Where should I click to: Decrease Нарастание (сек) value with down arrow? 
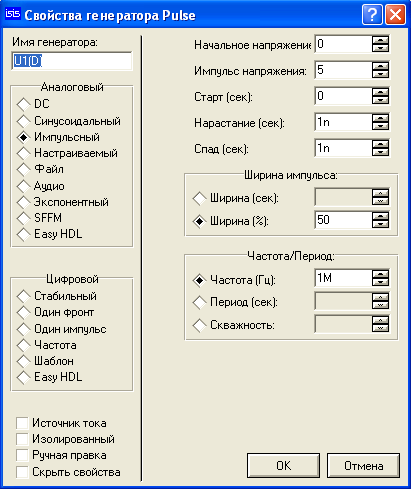click(380, 126)
